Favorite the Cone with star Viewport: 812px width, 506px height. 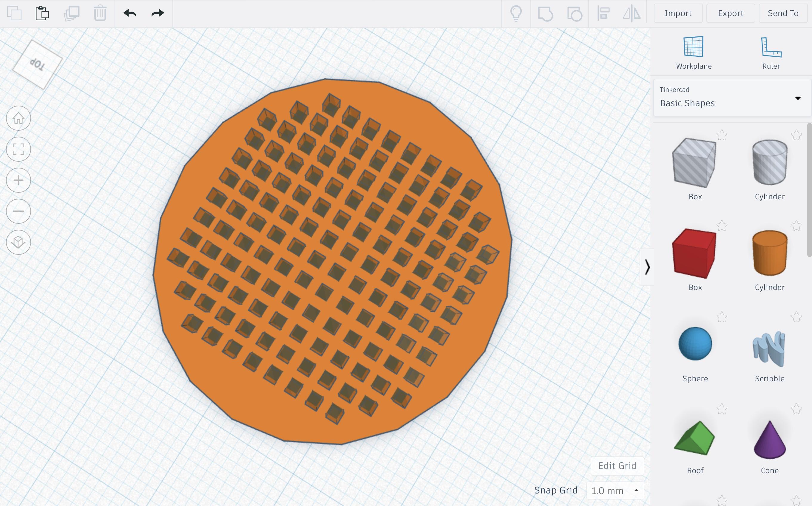pos(796,409)
